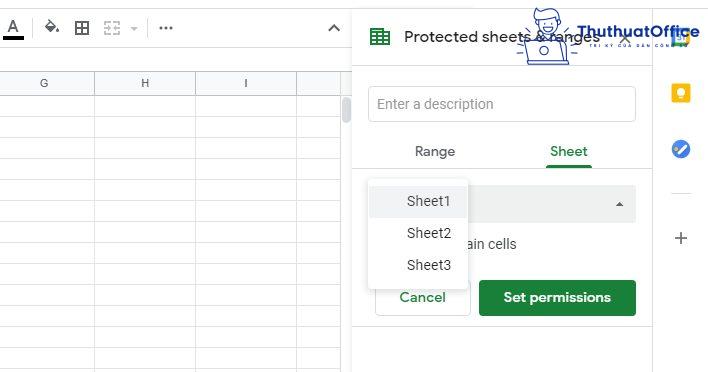The width and height of the screenshot is (708, 372).
Task: Click the plus icon to get add-ons
Action: [x=681, y=238]
